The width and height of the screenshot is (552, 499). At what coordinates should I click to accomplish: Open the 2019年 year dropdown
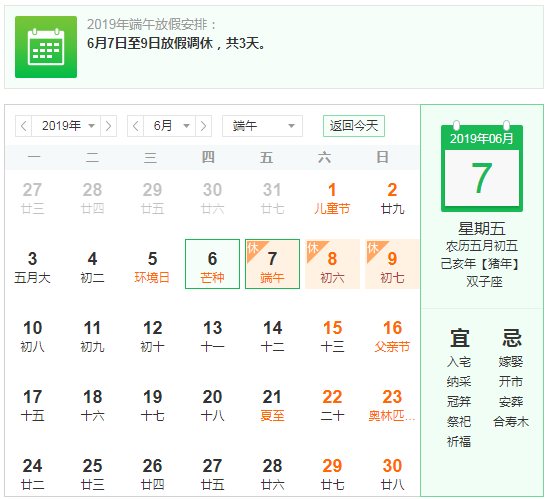click(x=66, y=126)
